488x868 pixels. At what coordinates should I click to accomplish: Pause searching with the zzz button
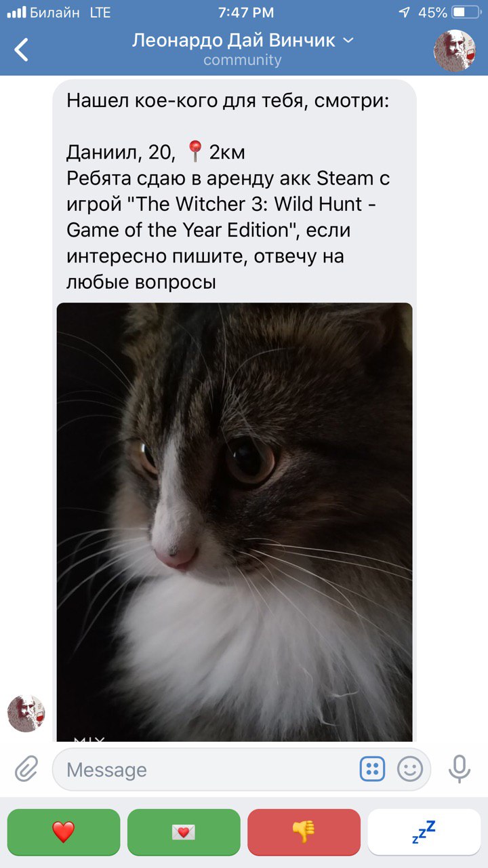point(424,831)
